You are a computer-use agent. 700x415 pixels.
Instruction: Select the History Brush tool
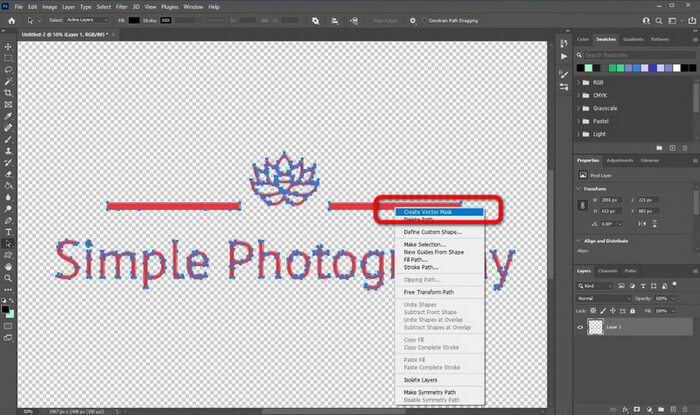(8, 163)
